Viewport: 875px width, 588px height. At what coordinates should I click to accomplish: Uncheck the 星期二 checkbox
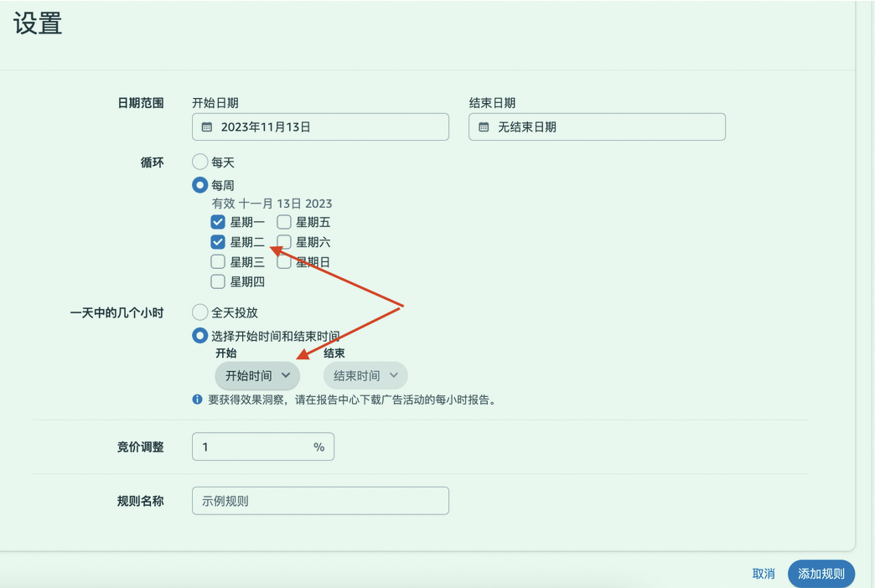217,242
